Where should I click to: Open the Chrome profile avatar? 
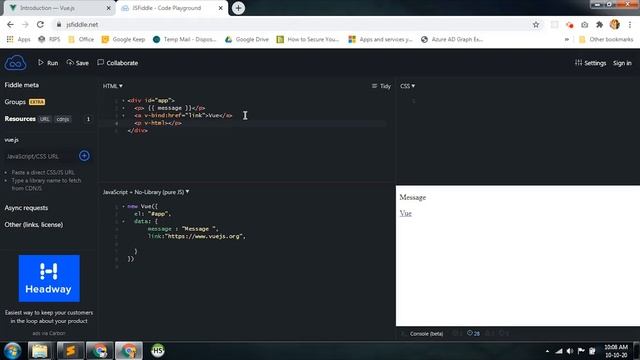click(615, 24)
